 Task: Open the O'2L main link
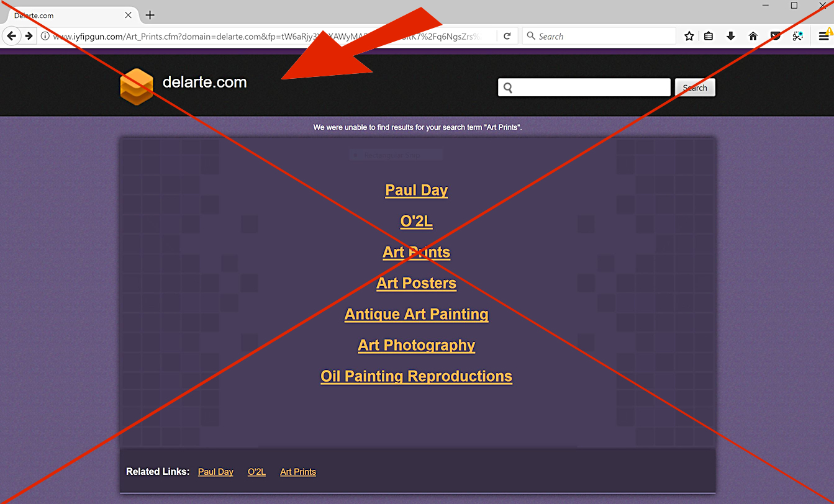tap(416, 221)
